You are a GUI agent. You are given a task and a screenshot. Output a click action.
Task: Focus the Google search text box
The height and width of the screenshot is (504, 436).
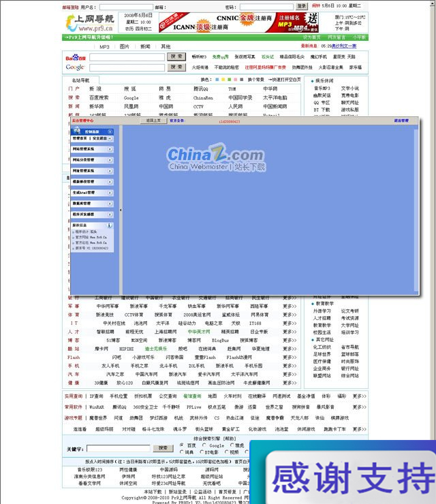tap(127, 68)
